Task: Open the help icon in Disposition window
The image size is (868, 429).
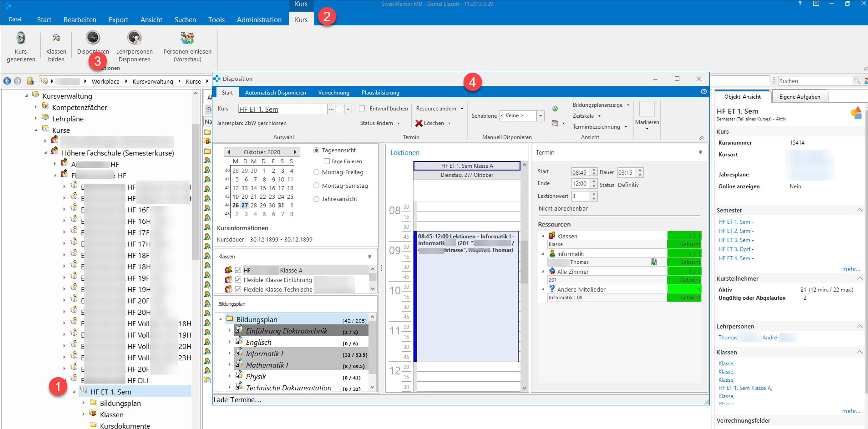Action: pyautogui.click(x=703, y=92)
